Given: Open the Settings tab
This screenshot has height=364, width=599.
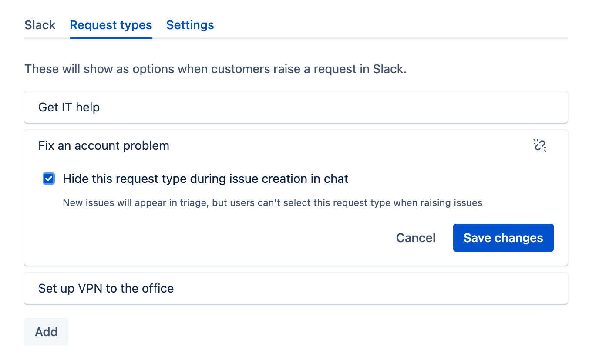Looking at the screenshot, I should (190, 25).
